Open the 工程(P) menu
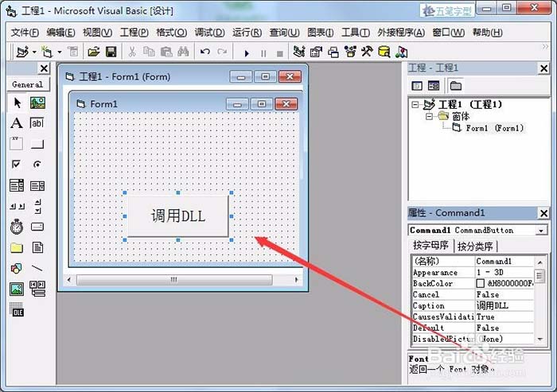 tap(134, 33)
